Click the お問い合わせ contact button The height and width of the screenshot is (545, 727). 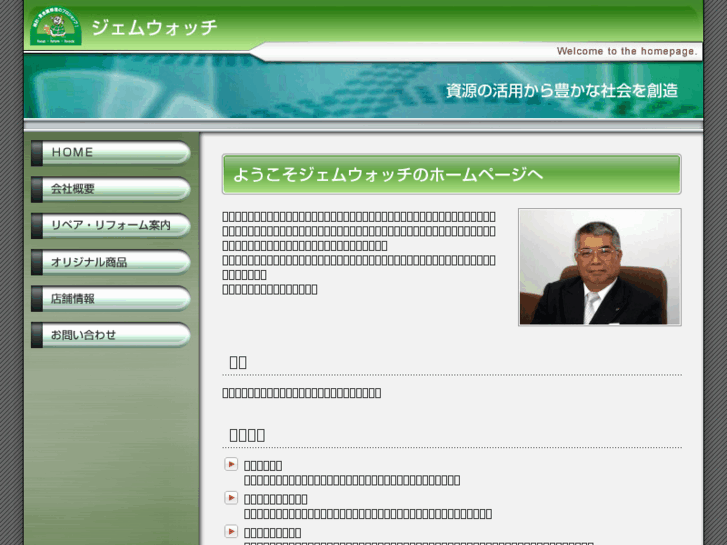tap(111, 335)
